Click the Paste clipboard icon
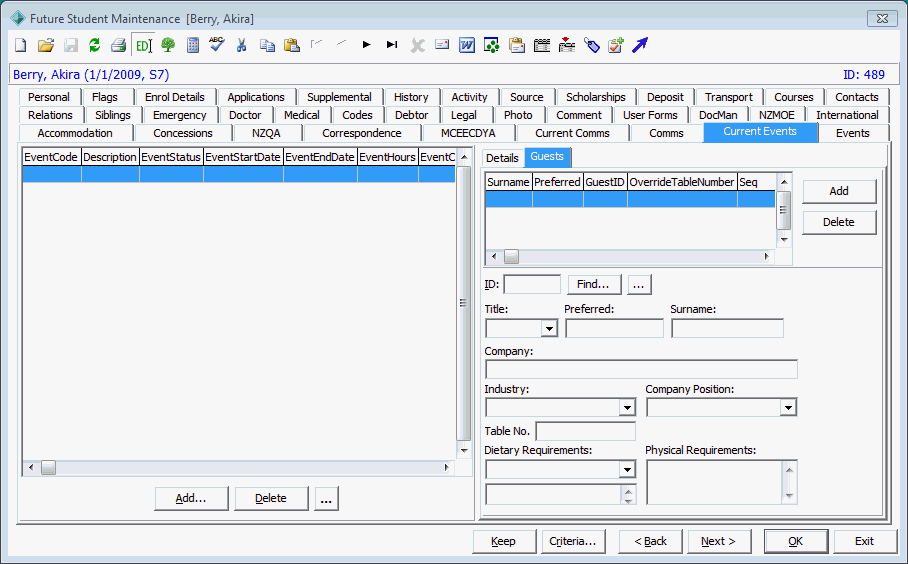Image resolution: width=908 pixels, height=564 pixels. pyautogui.click(x=292, y=45)
